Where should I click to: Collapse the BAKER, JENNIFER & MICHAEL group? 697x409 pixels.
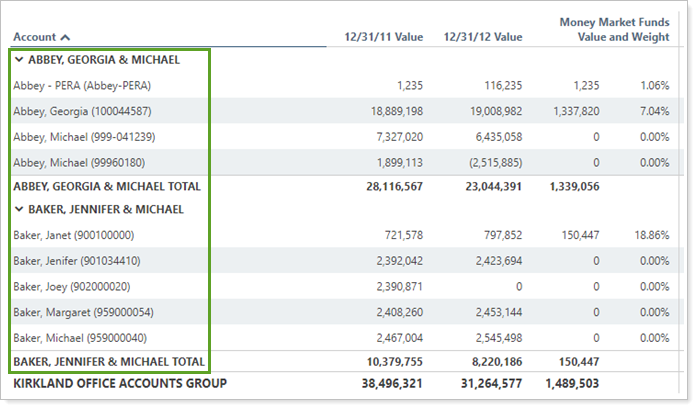(19, 210)
